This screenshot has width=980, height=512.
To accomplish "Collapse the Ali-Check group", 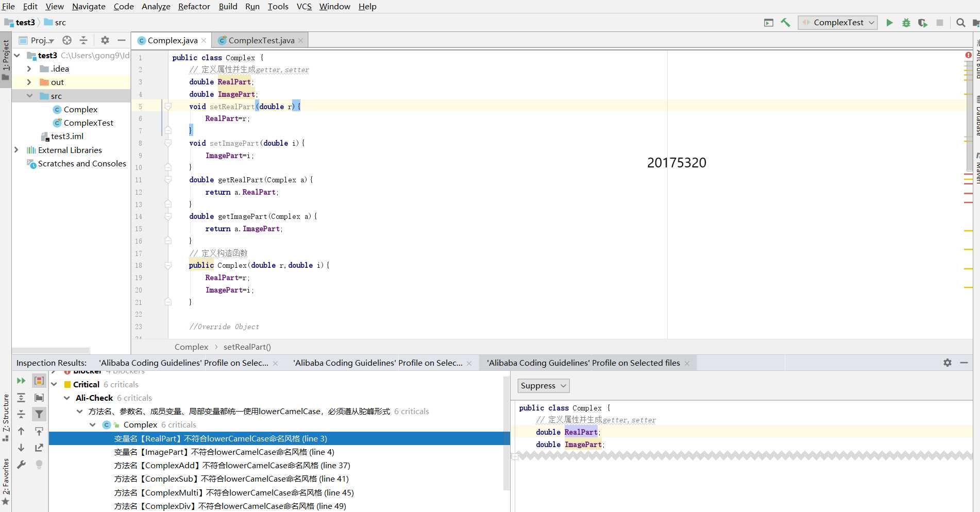I will point(67,398).
